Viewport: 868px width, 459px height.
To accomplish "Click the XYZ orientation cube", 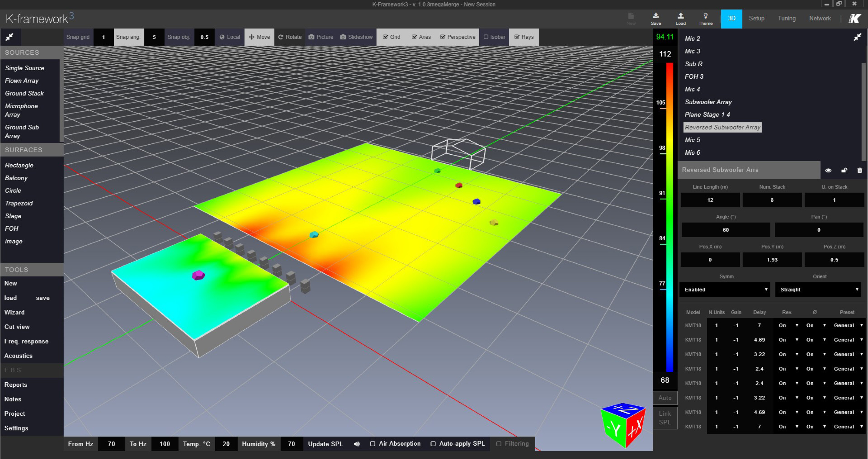I will pos(623,425).
